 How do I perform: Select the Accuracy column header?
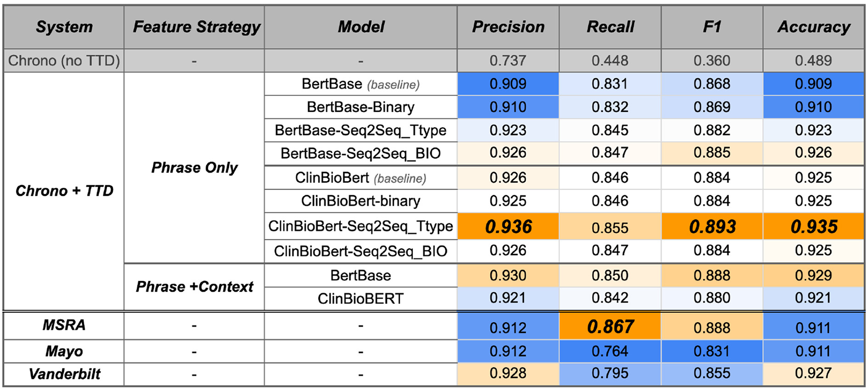pos(814,27)
